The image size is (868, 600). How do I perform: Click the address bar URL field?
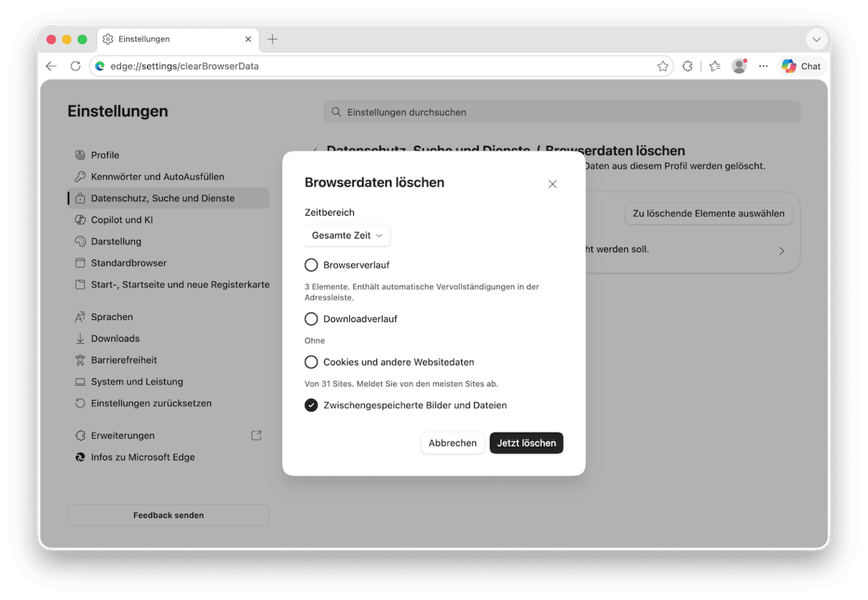pos(380,66)
